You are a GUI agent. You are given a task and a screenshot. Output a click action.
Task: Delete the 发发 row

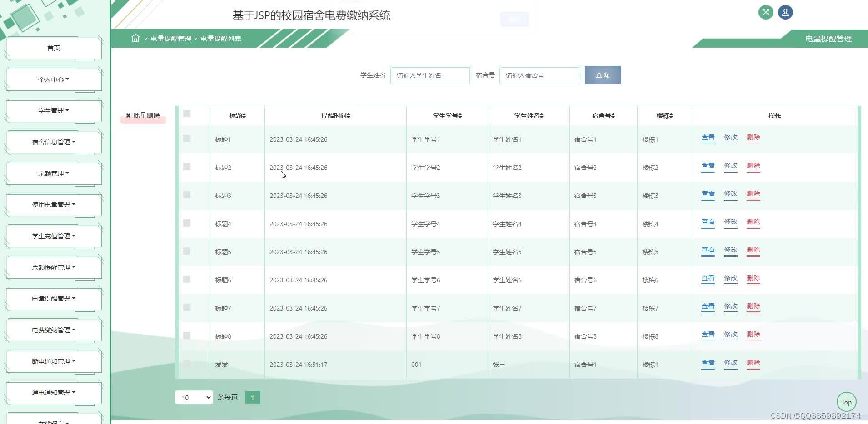coord(753,363)
